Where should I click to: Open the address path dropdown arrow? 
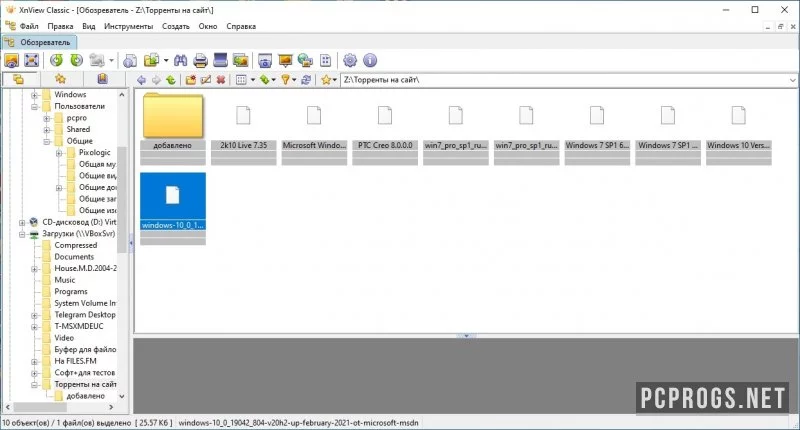click(x=792, y=80)
